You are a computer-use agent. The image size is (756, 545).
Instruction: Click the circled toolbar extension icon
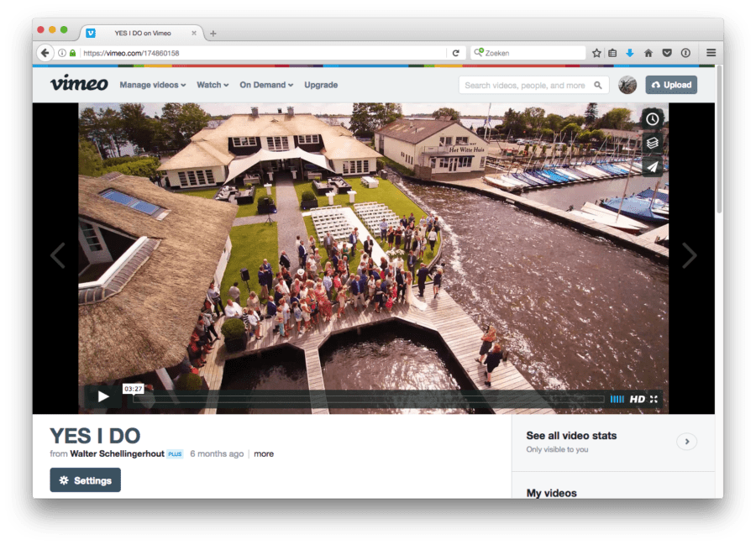685,53
